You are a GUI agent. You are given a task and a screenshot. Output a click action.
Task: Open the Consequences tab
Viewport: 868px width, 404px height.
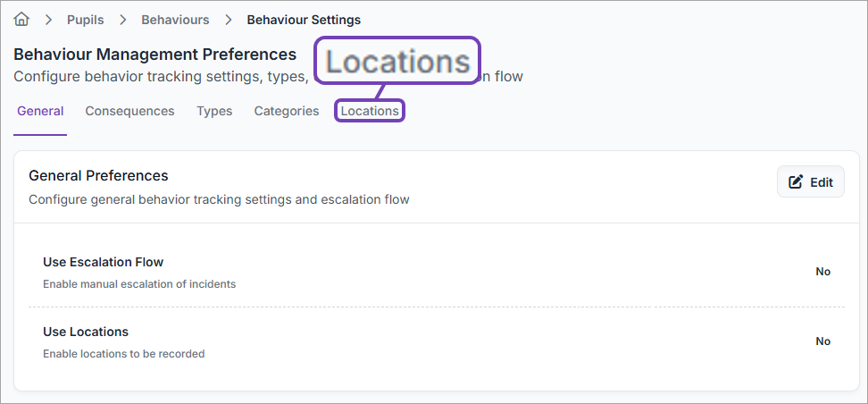click(129, 111)
